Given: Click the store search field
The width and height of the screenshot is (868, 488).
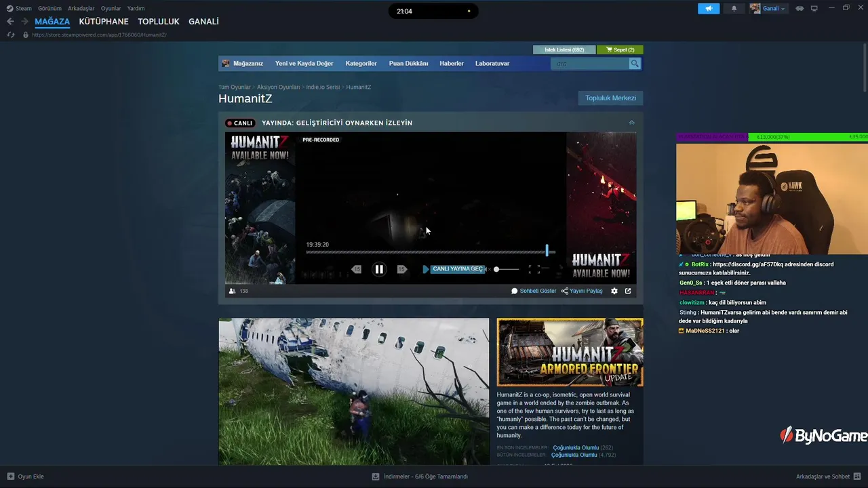Looking at the screenshot, I should [x=590, y=64].
